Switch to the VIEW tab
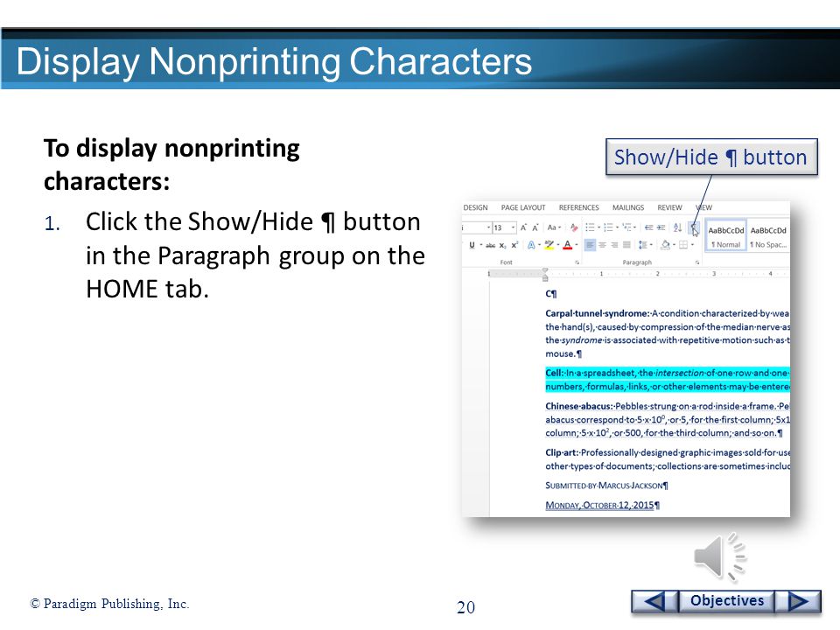The width and height of the screenshot is (840, 630). point(703,208)
